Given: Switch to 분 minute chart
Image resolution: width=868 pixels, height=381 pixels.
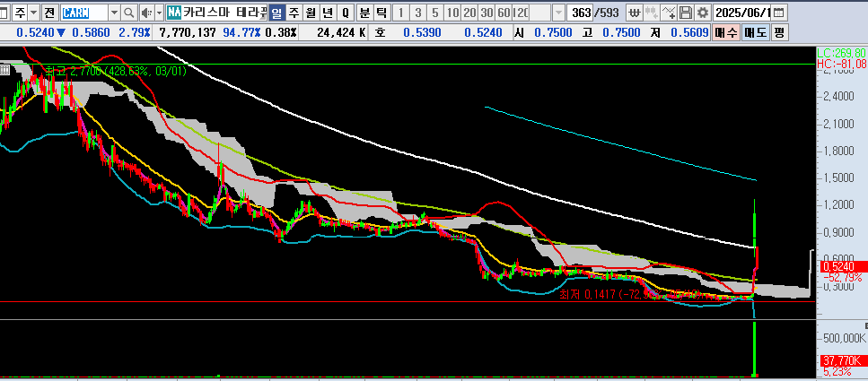Looking at the screenshot, I should coord(364,13).
